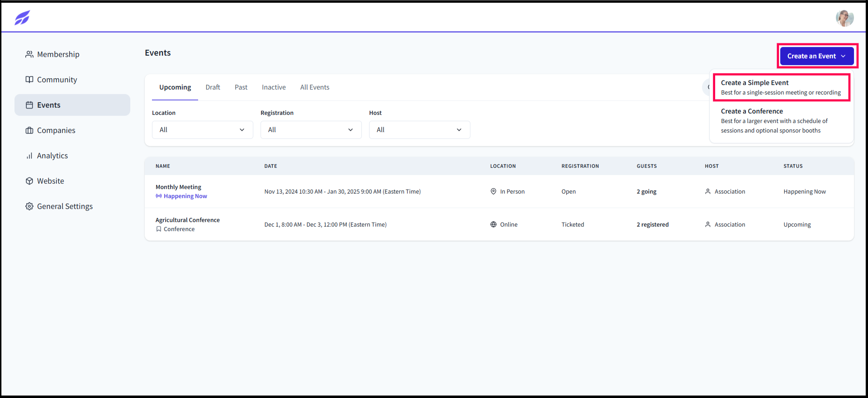Expand the Registration filter dropdown

point(311,130)
